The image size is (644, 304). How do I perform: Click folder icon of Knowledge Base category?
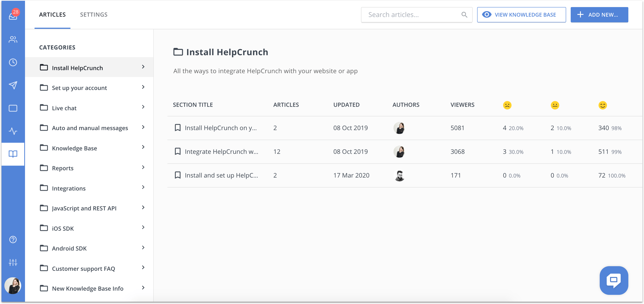44,148
